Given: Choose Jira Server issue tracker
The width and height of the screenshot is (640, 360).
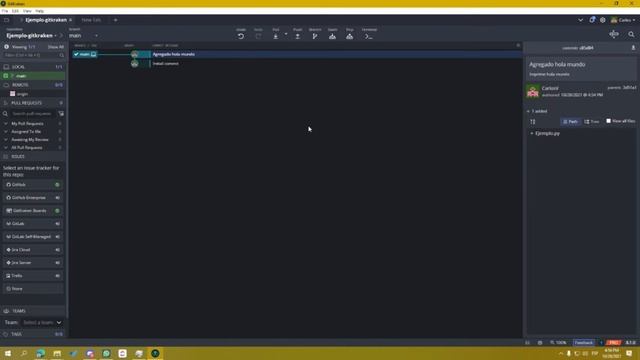Looking at the screenshot, I should click(33, 263).
